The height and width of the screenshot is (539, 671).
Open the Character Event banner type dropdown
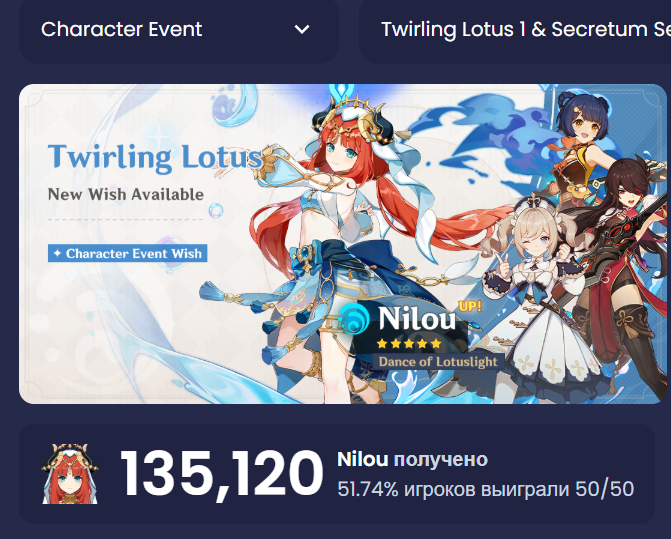[179, 30]
